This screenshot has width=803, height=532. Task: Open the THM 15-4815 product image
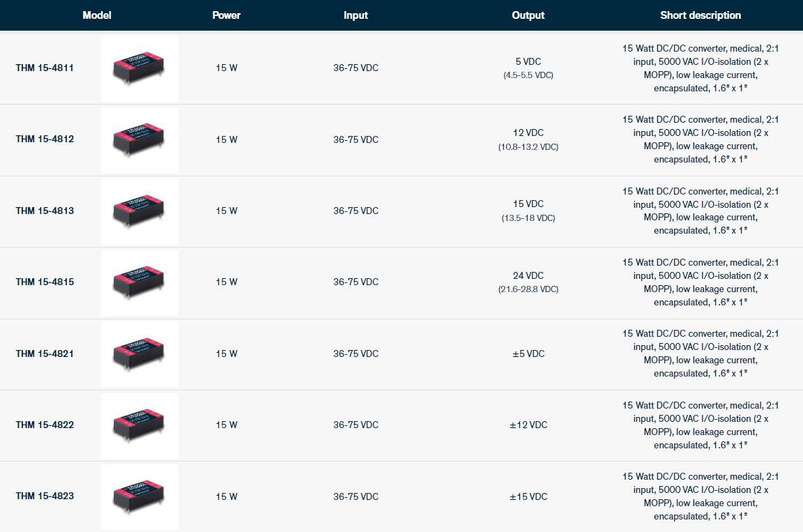point(139,282)
